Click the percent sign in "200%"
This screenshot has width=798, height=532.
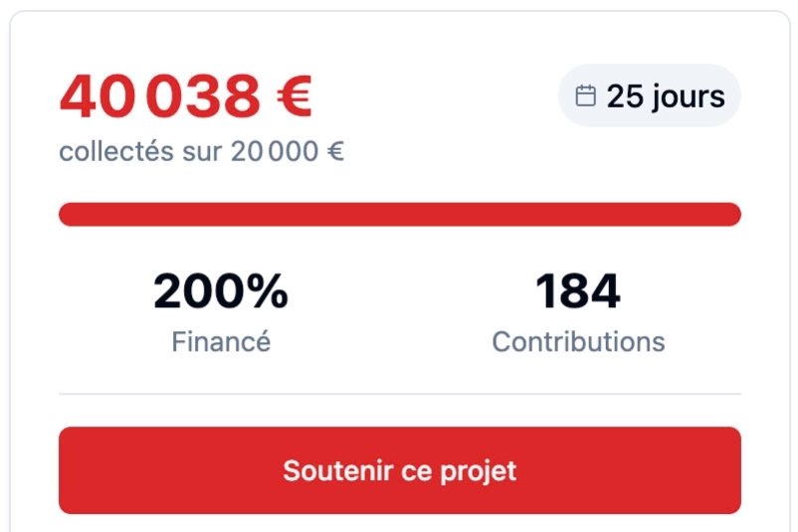[267, 292]
